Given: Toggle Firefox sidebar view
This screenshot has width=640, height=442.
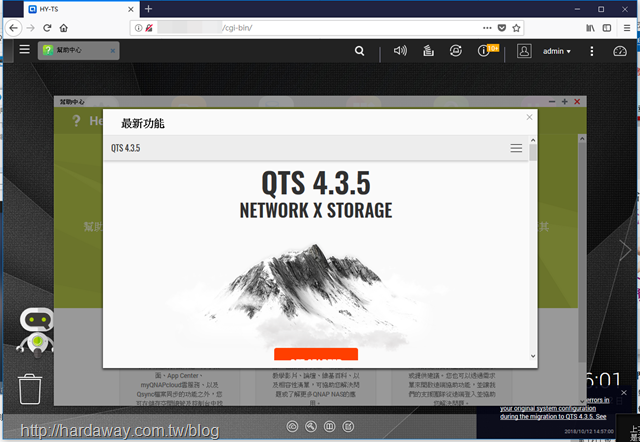Looking at the screenshot, I should [607, 28].
